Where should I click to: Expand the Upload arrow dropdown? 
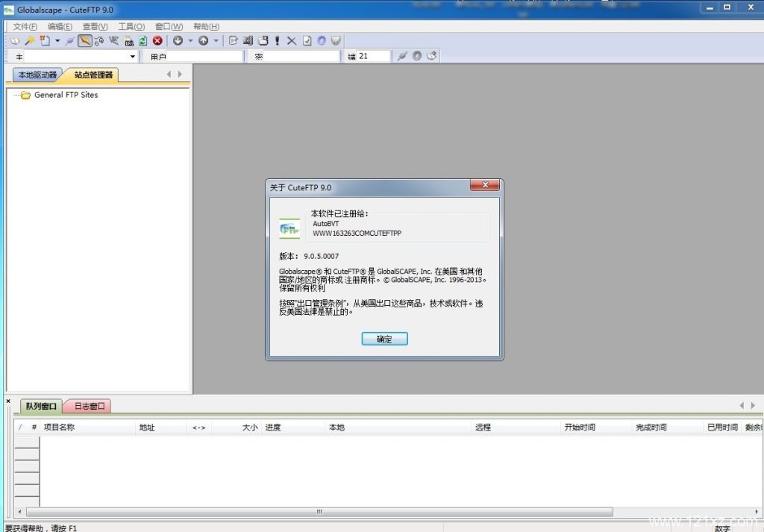tap(216, 41)
